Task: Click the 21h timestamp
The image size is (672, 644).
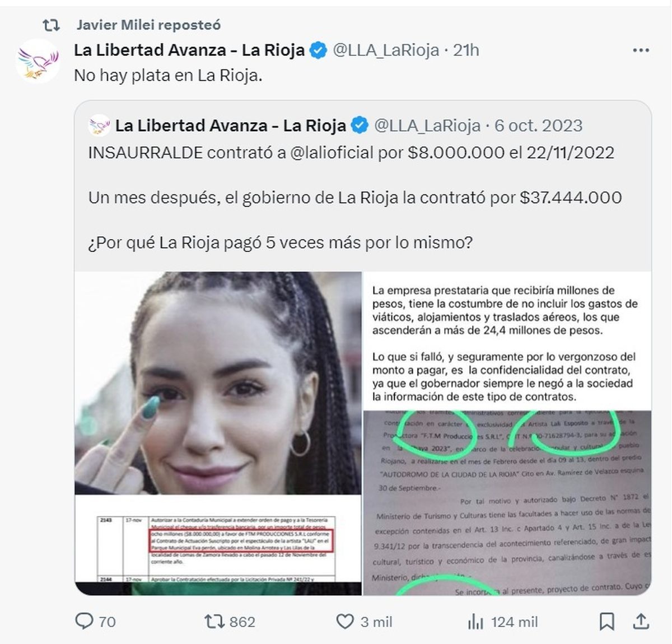Action: [x=466, y=50]
